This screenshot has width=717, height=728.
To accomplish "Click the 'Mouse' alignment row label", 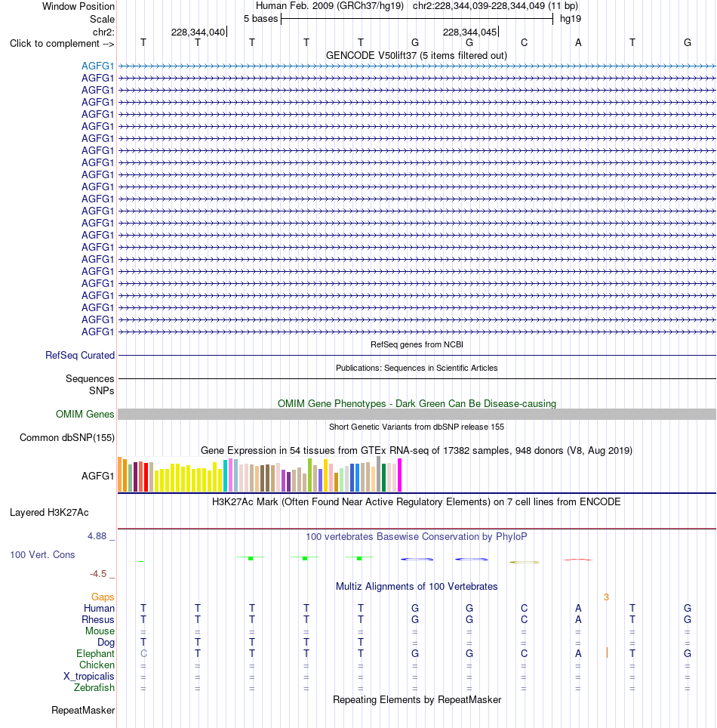I will (x=100, y=631).
